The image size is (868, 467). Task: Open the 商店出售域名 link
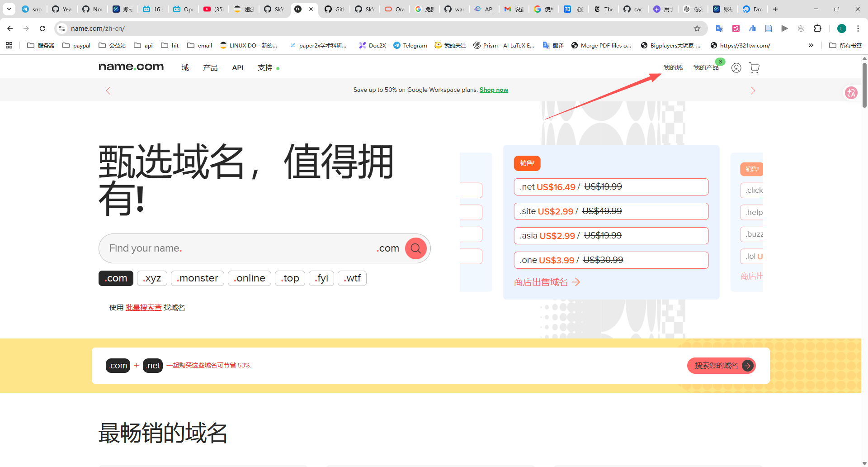[x=547, y=282]
